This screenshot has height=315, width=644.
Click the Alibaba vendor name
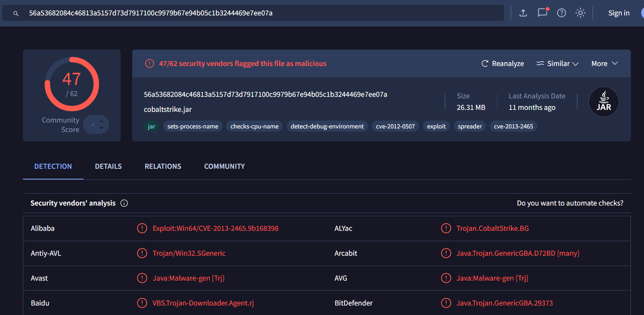(43, 228)
